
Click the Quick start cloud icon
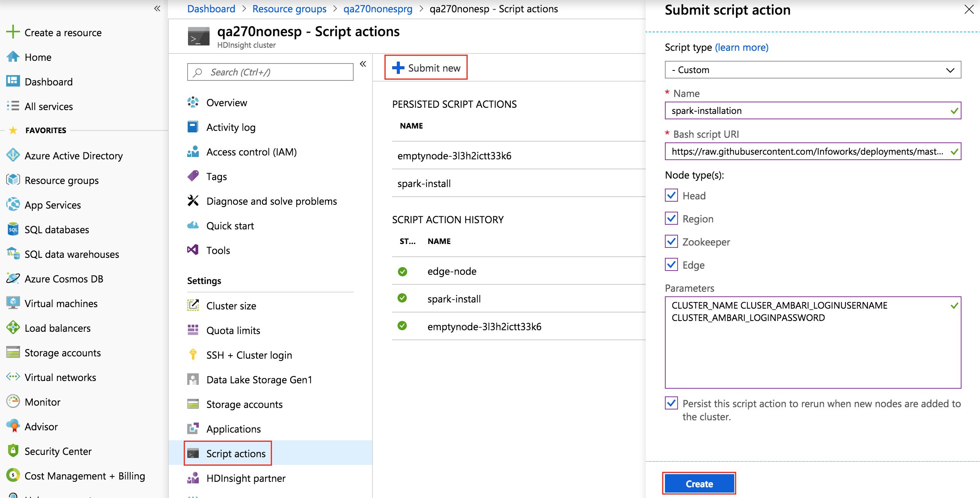(193, 226)
